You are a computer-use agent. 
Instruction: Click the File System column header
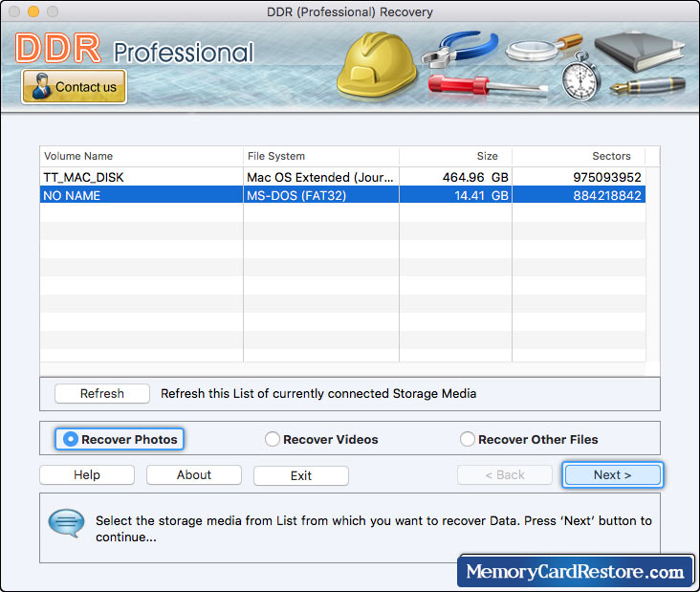[321, 156]
